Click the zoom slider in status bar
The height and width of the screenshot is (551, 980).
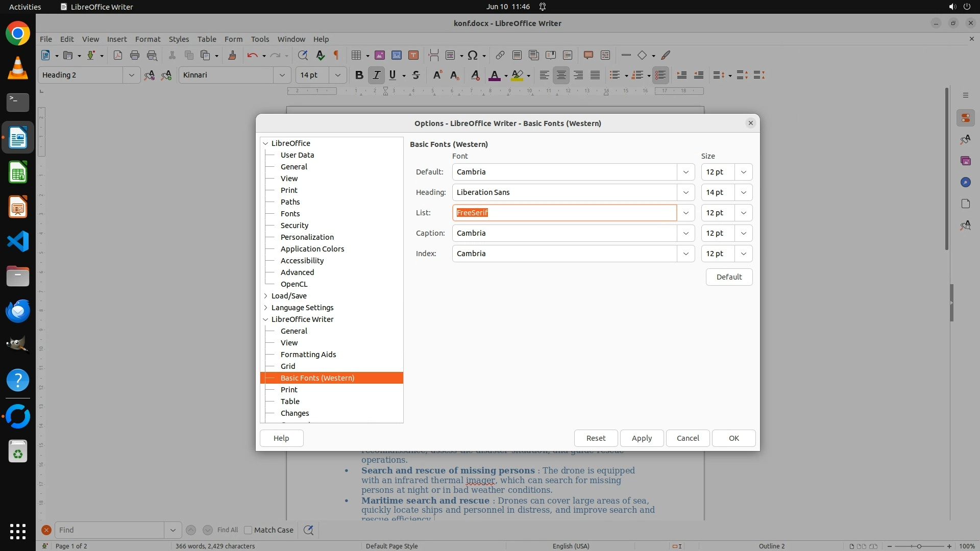919,546
